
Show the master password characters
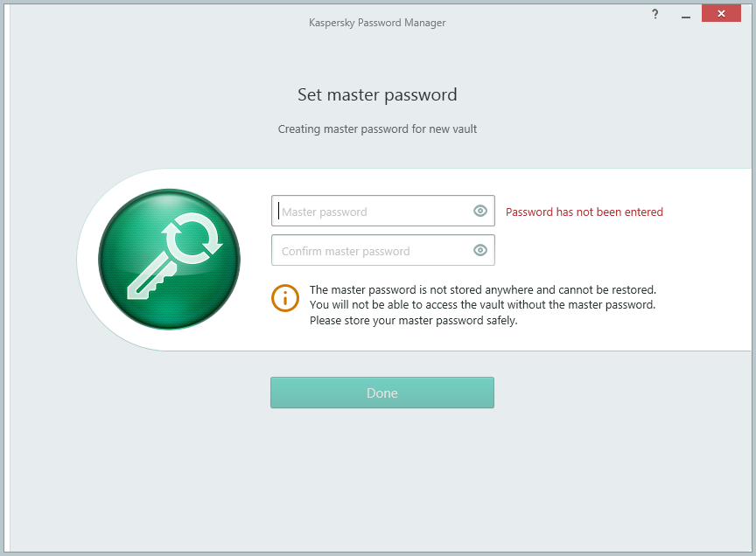pos(479,211)
